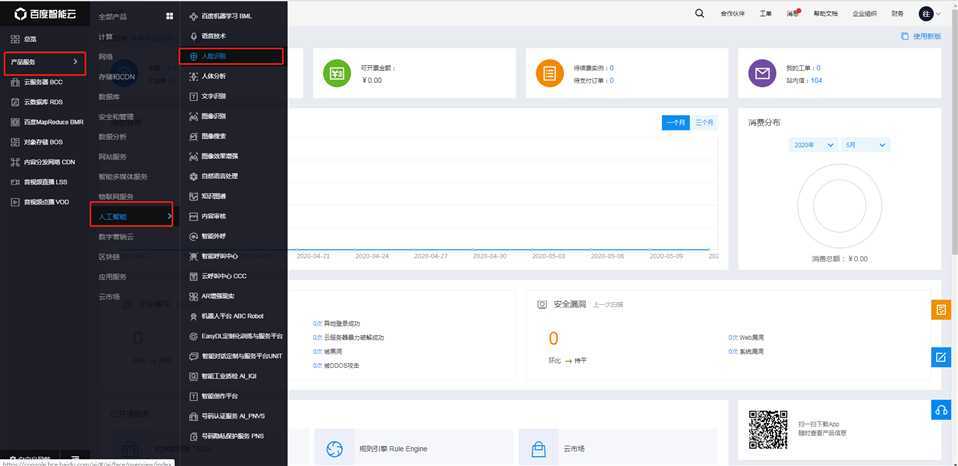Click the purple mail icon for 我的工单
Screen dimensions: 958x466
(x=762, y=73)
